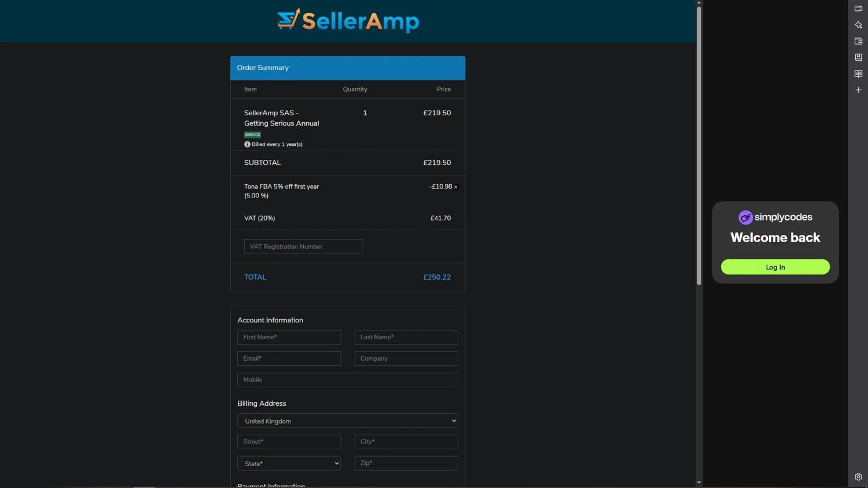
Task: Click the quantity value 1
Action: pos(365,113)
